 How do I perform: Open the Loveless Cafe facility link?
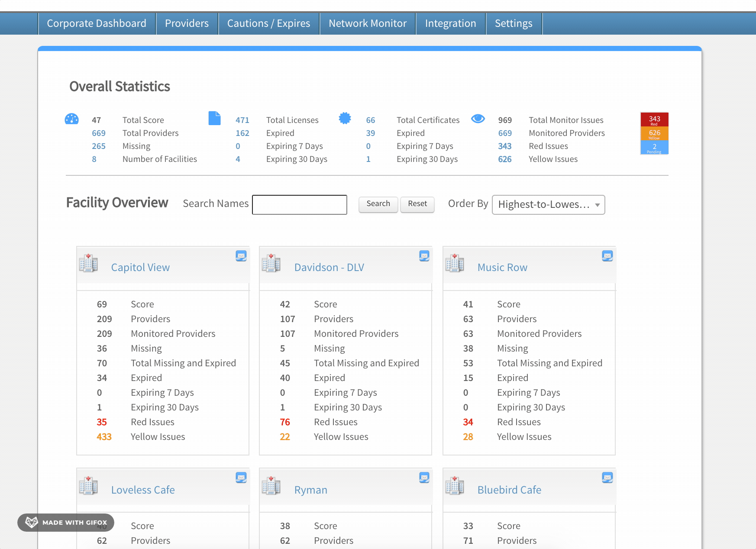coord(143,490)
